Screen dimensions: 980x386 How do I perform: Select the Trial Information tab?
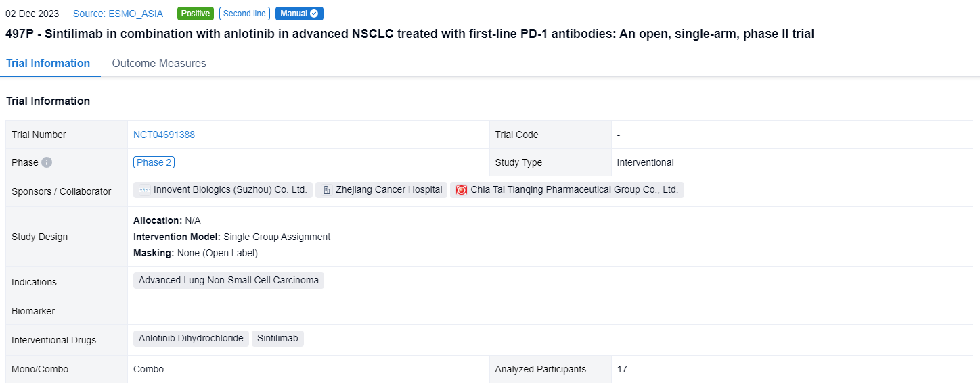tap(48, 63)
